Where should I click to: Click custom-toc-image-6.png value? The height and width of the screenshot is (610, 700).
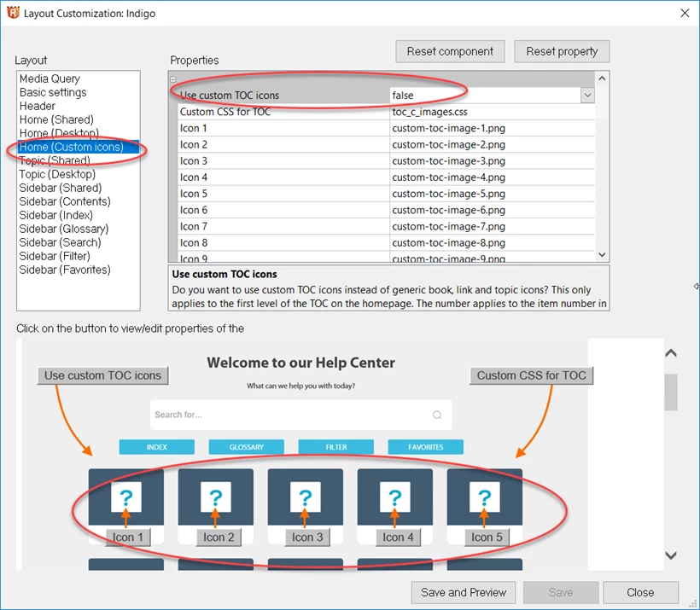449,210
